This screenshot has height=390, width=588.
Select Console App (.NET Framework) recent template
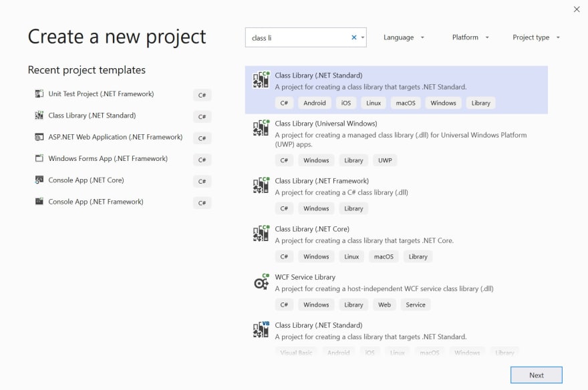tap(96, 202)
